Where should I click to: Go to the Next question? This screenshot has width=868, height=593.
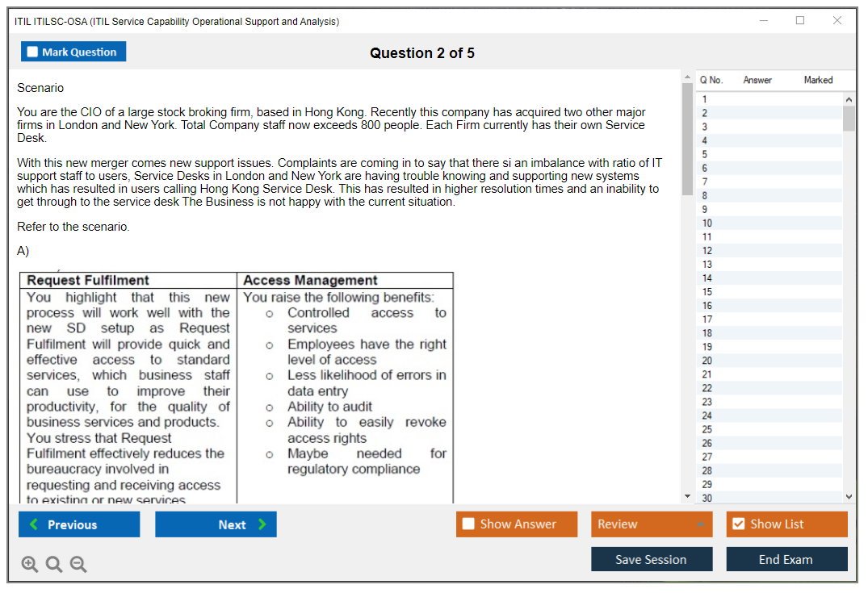[x=216, y=524]
